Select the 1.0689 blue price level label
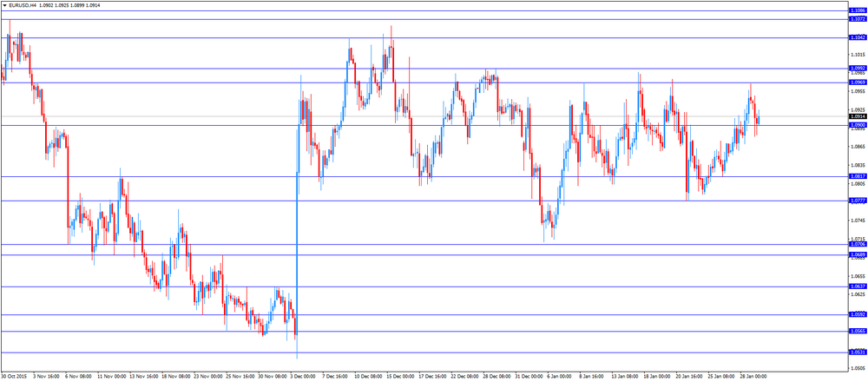 (857, 254)
